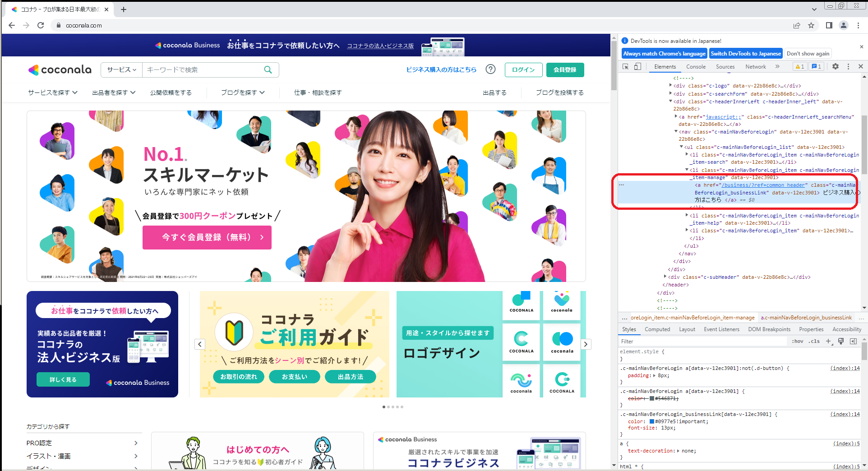Click お取引の流れ guide button
Viewport: 868px width, 471px height.
click(x=239, y=377)
